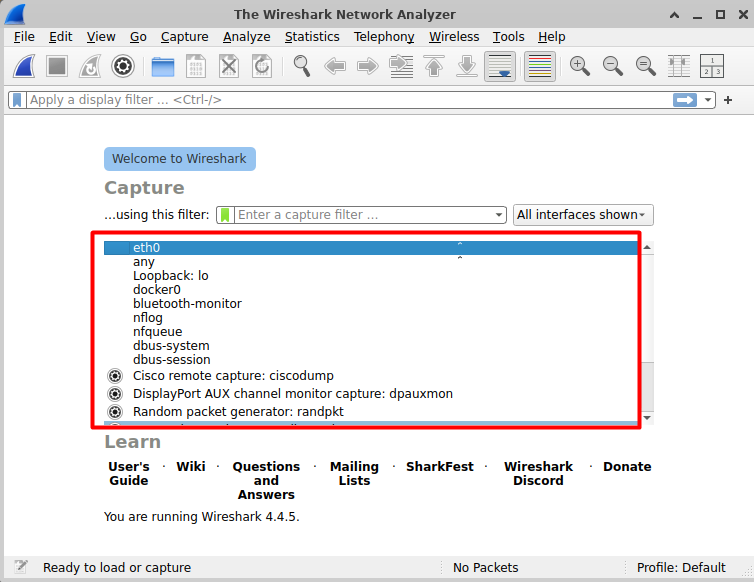Image resolution: width=754 pixels, height=582 pixels.
Task: Focus the display filter input field
Action: (350, 100)
